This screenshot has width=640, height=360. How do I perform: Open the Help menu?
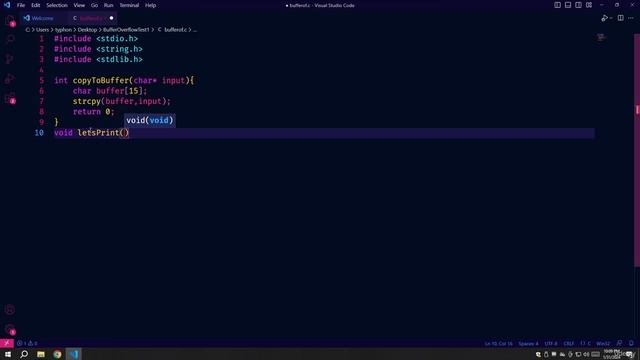pyautogui.click(x=151, y=5)
